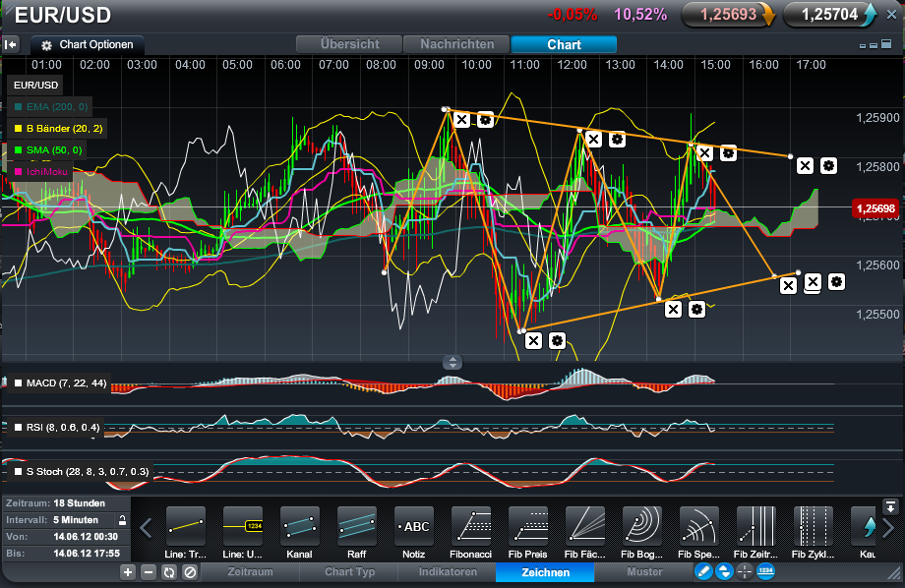This screenshot has height=588, width=905.
Task: Click the red current price marker 1,25698
Action: click(875, 208)
